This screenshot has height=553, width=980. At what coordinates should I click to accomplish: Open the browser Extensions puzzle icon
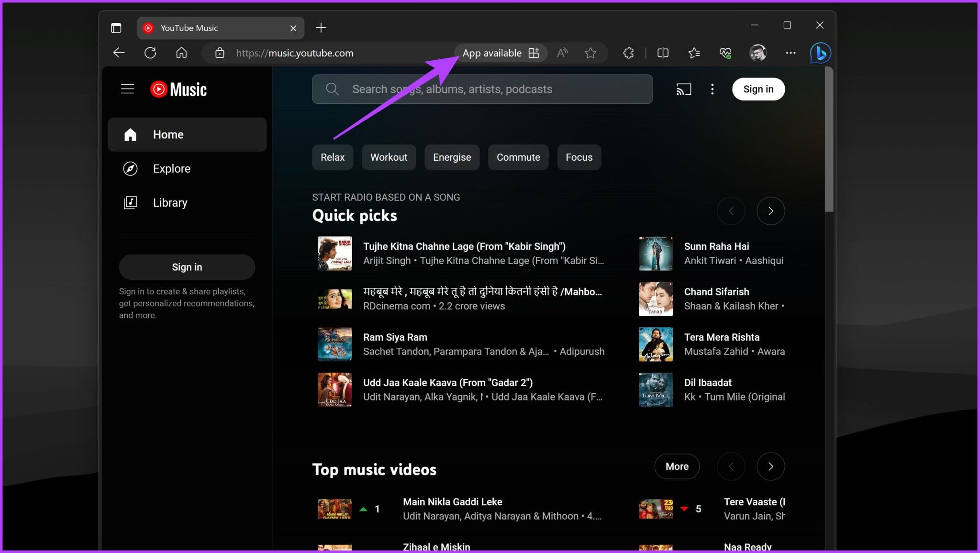point(628,53)
